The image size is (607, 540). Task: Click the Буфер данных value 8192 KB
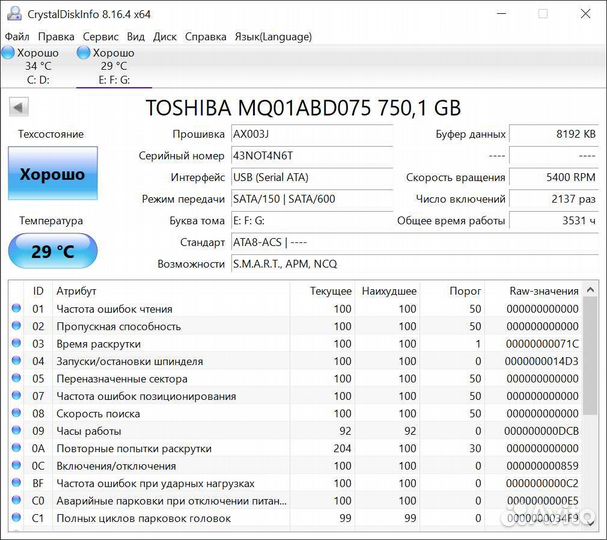click(x=554, y=134)
